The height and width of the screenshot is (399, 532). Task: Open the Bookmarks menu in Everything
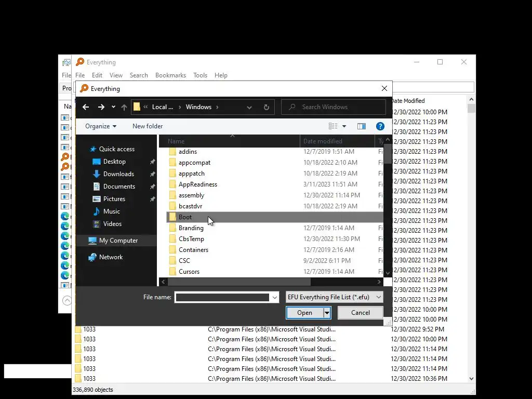pyautogui.click(x=170, y=75)
